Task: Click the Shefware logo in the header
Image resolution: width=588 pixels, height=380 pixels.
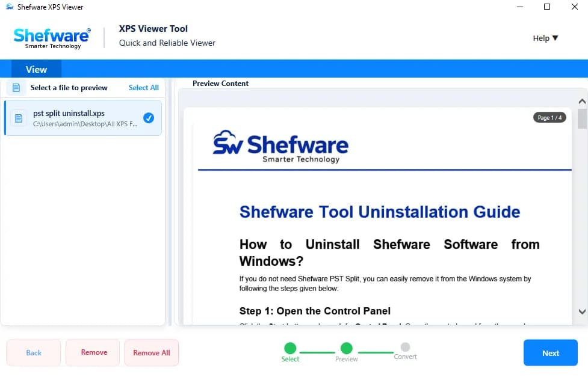Action: click(x=52, y=38)
